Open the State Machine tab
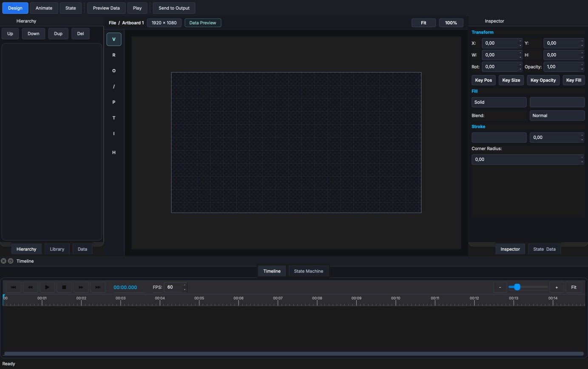 point(309,271)
